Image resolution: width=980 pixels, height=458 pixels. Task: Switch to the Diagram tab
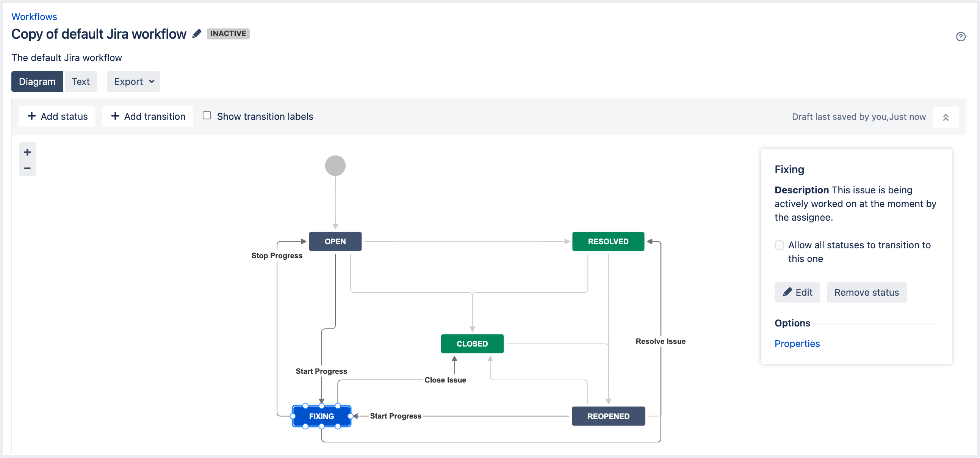[x=37, y=82]
